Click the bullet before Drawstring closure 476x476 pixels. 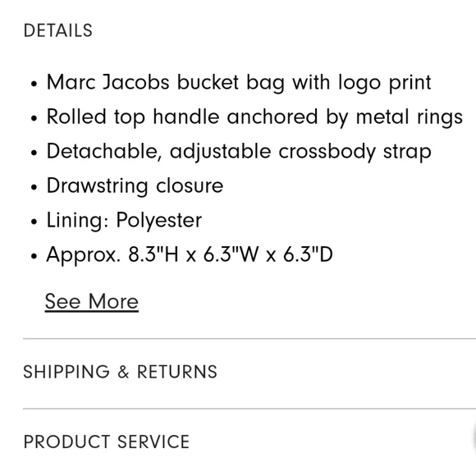tap(34, 186)
